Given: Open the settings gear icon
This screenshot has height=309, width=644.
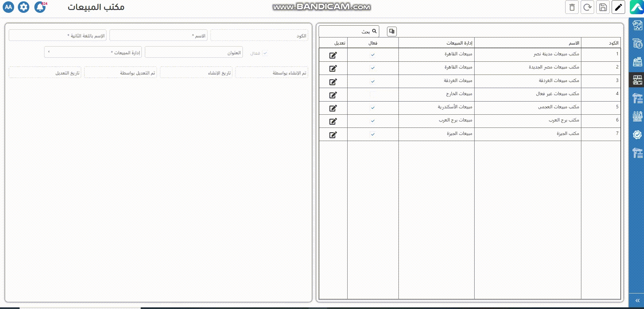Looking at the screenshot, I should pyautogui.click(x=24, y=7).
